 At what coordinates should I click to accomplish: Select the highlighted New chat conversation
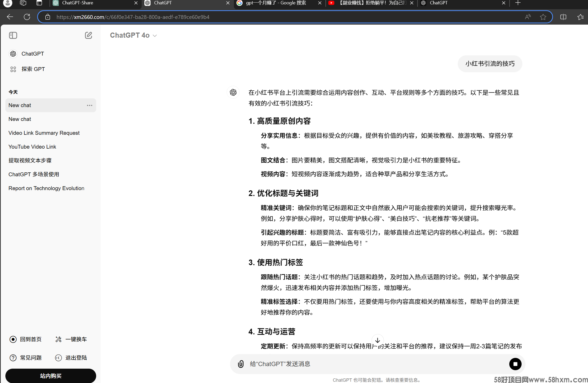[51, 105]
